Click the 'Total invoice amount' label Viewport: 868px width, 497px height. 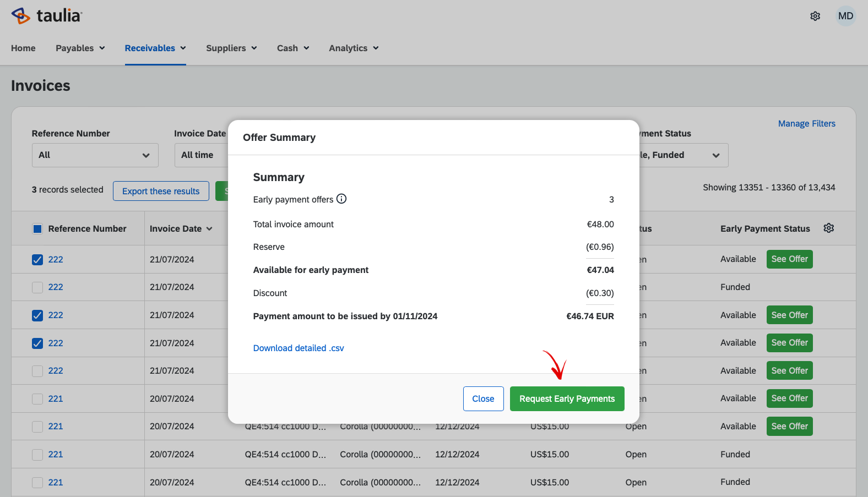tap(293, 224)
